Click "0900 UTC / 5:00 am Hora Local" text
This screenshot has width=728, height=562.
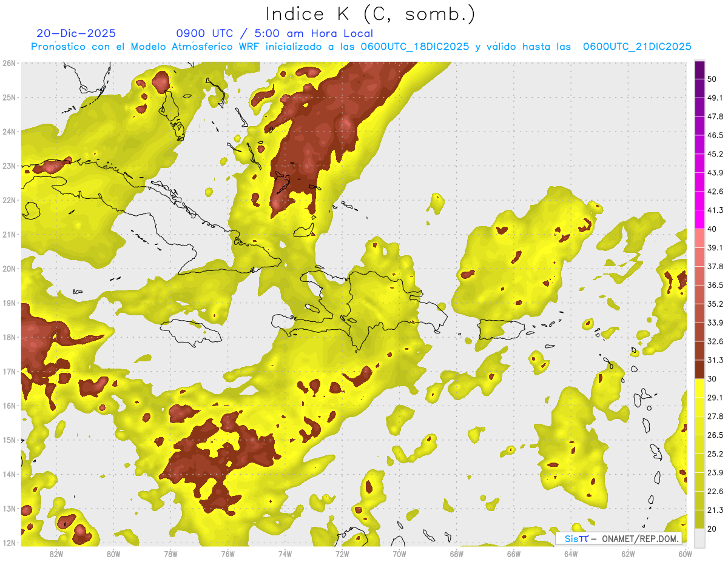tap(275, 33)
